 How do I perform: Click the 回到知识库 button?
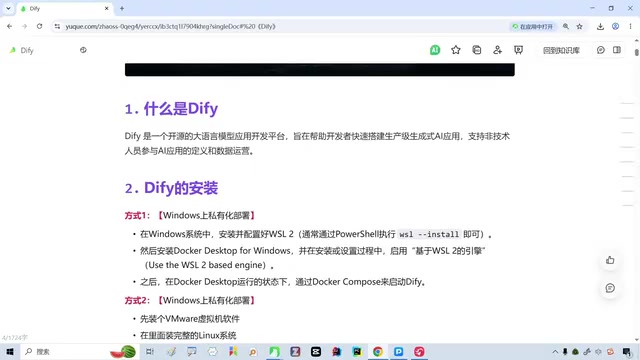pos(561,50)
